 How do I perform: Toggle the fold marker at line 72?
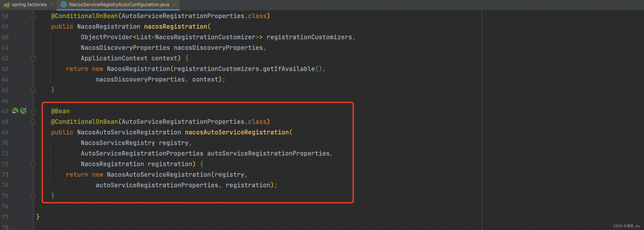click(33, 164)
